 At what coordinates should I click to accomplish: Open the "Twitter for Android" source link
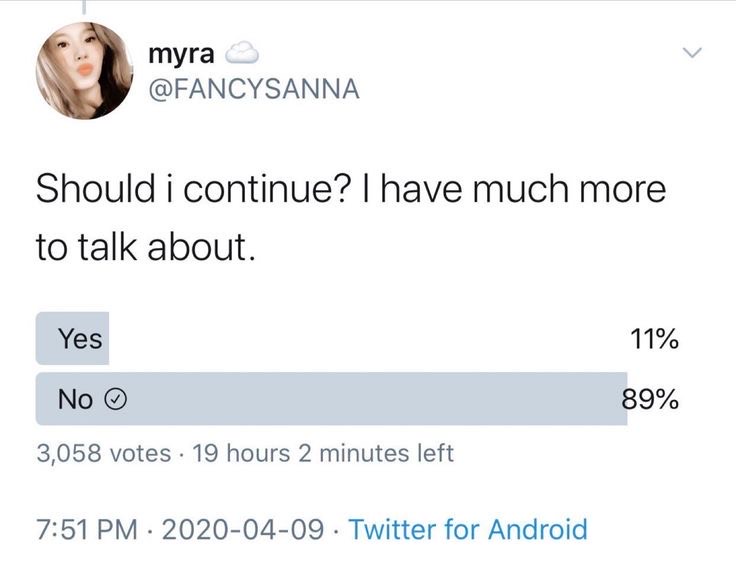468,527
